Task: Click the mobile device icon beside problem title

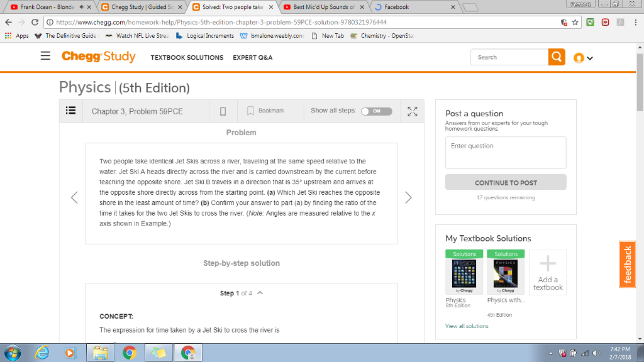Action: [x=223, y=111]
